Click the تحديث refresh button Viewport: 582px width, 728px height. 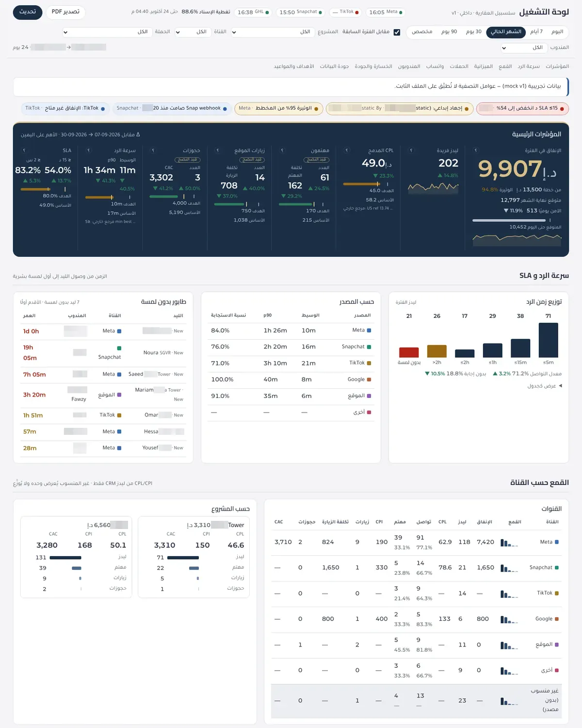point(28,12)
